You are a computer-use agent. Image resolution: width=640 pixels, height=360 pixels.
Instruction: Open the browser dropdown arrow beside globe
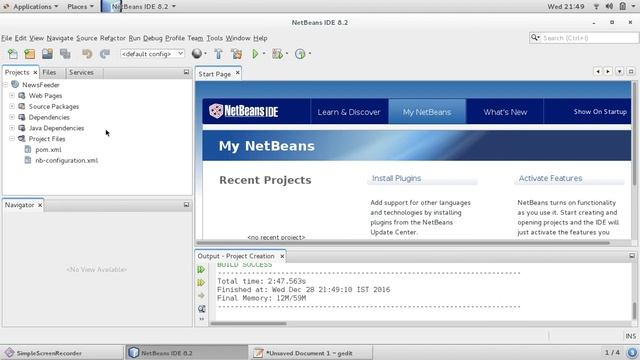205,53
